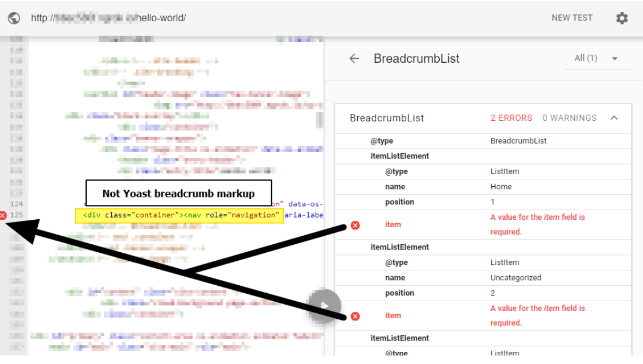Select the highlighted code on line 125
The width and height of the screenshot is (643, 364).
click(x=180, y=215)
